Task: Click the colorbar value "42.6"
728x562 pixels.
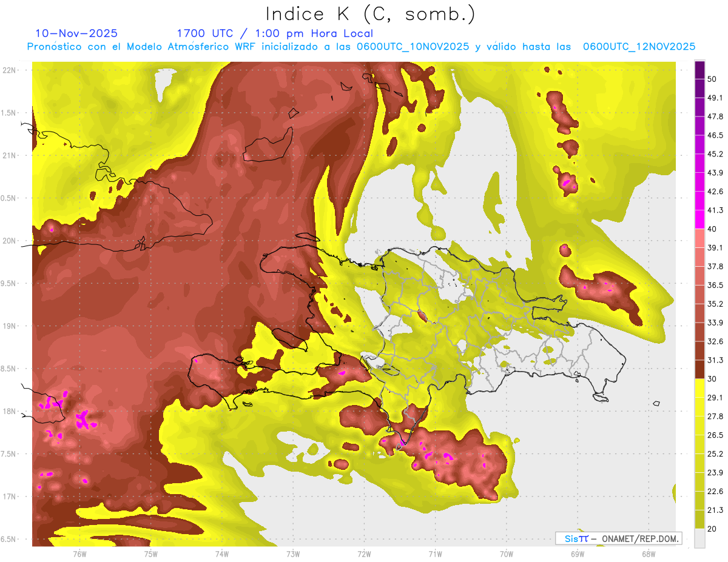Action: [715, 192]
